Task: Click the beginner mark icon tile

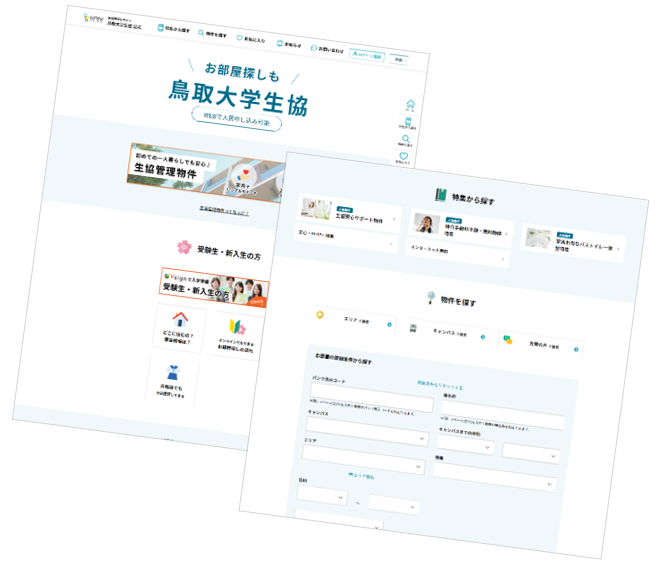Action: [x=238, y=327]
